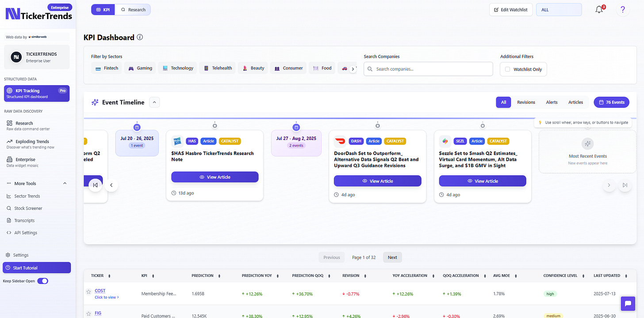Click the Most Recent Events sparkle icon
Screen dimensions: 644x318
point(587,144)
